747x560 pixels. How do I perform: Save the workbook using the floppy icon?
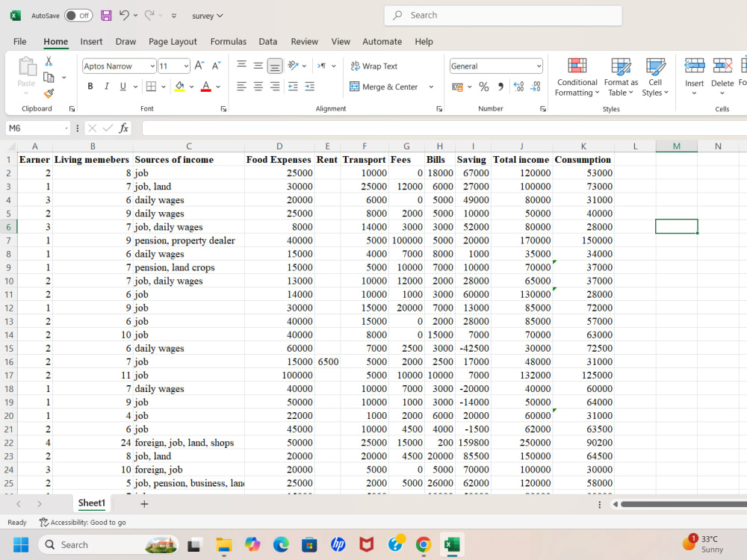coord(106,16)
